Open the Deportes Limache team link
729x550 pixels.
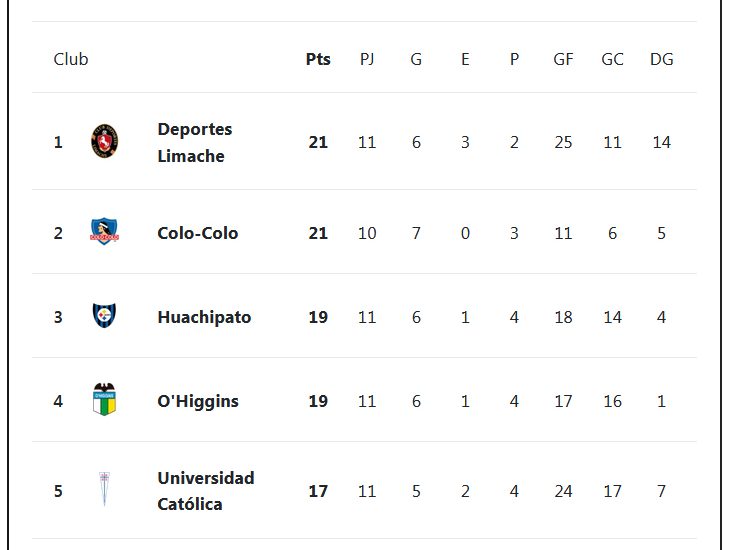[x=194, y=142]
